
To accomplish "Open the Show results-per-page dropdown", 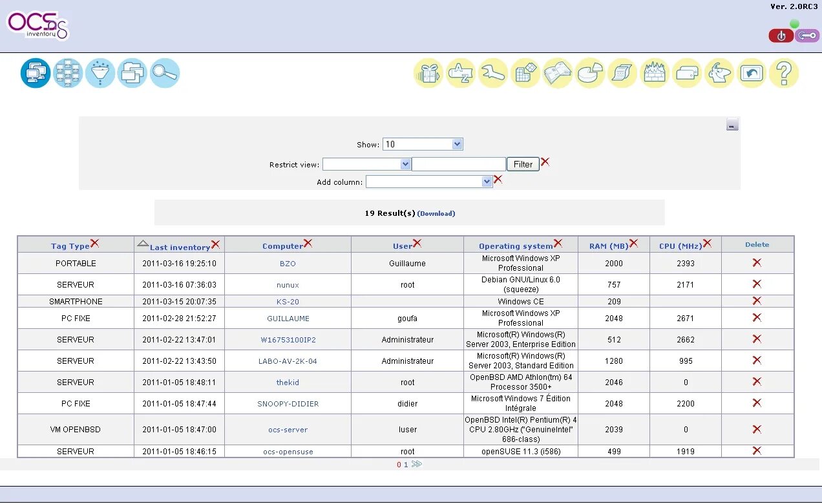I will coord(423,143).
